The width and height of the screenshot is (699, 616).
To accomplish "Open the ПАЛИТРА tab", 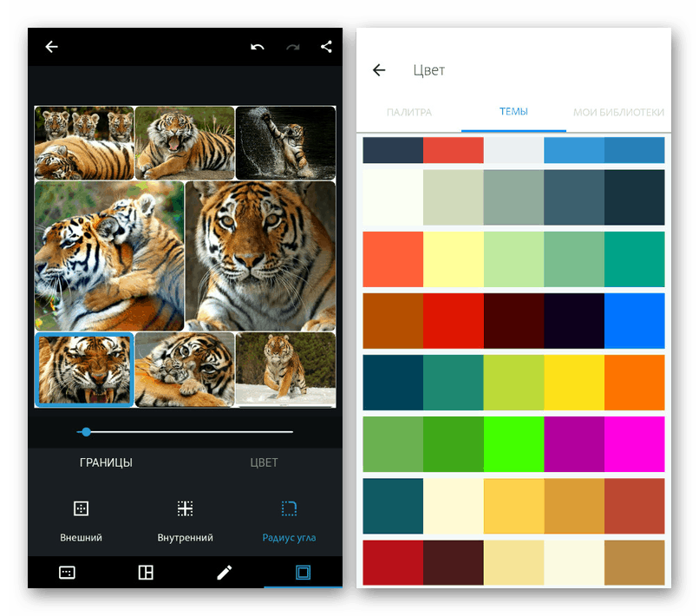I will click(x=409, y=112).
